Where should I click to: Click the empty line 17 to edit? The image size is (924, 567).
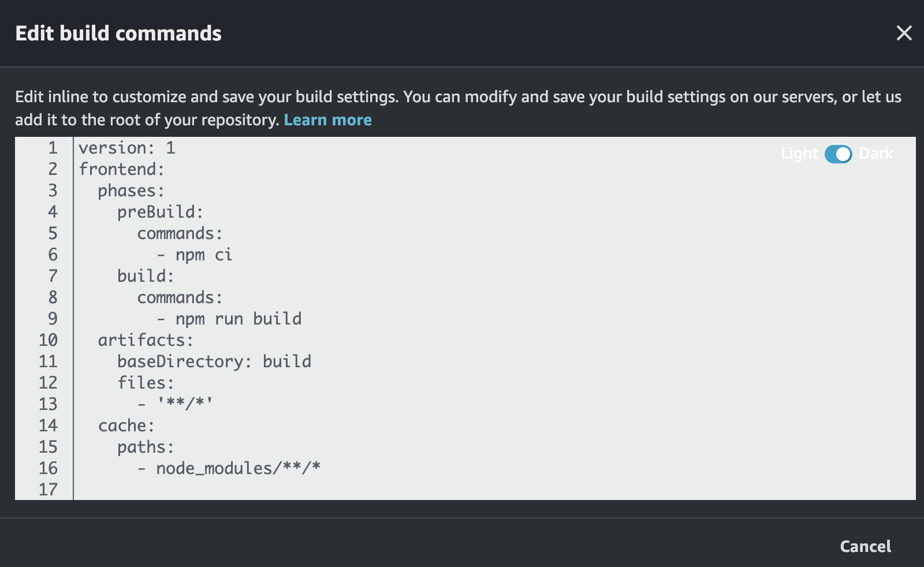pyautogui.click(x=173, y=489)
